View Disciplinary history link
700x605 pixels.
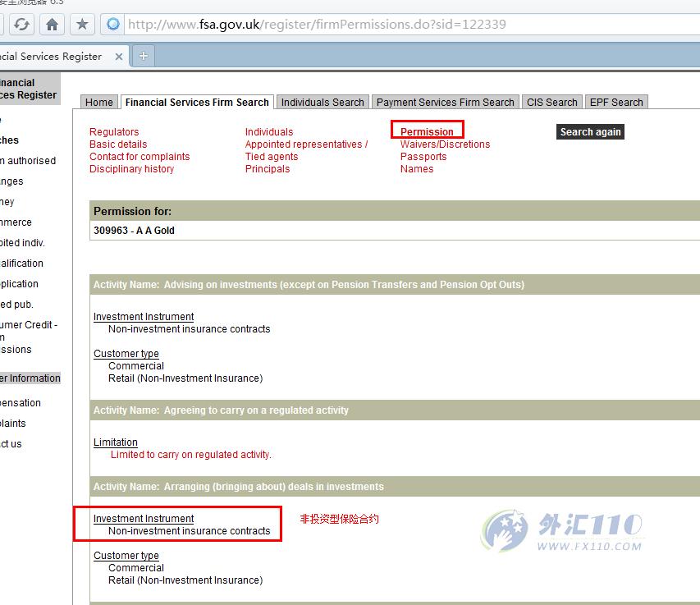click(x=131, y=169)
